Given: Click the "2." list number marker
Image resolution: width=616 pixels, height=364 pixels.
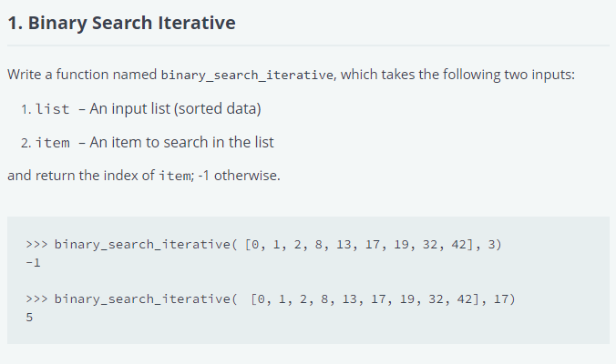Looking at the screenshot, I should point(26,143).
